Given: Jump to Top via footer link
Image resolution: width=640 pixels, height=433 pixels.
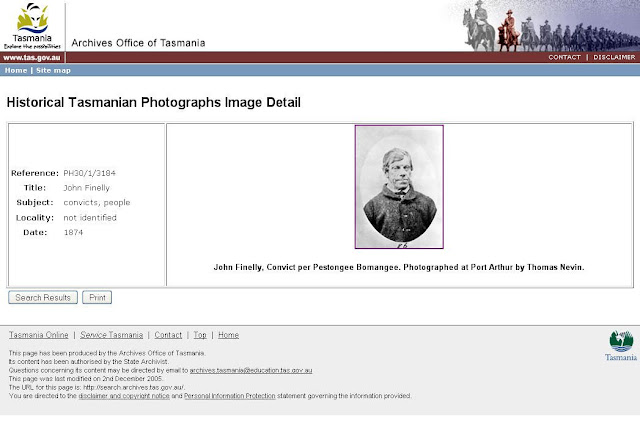Looking at the screenshot, I should (200, 335).
